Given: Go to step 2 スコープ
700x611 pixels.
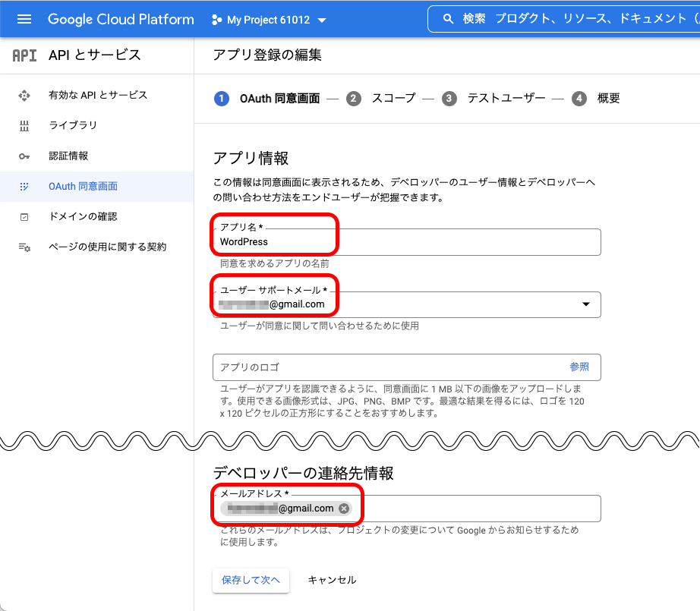Looking at the screenshot, I should [384, 98].
